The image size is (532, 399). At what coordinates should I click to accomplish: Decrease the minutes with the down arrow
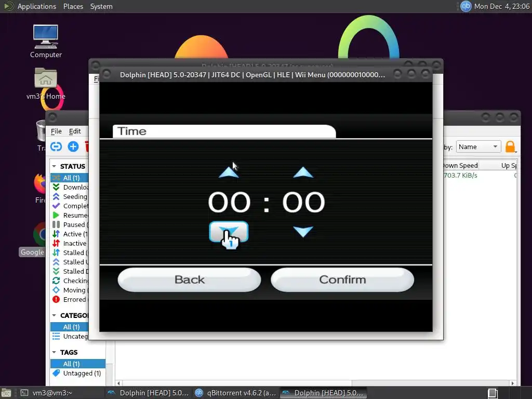point(303,232)
